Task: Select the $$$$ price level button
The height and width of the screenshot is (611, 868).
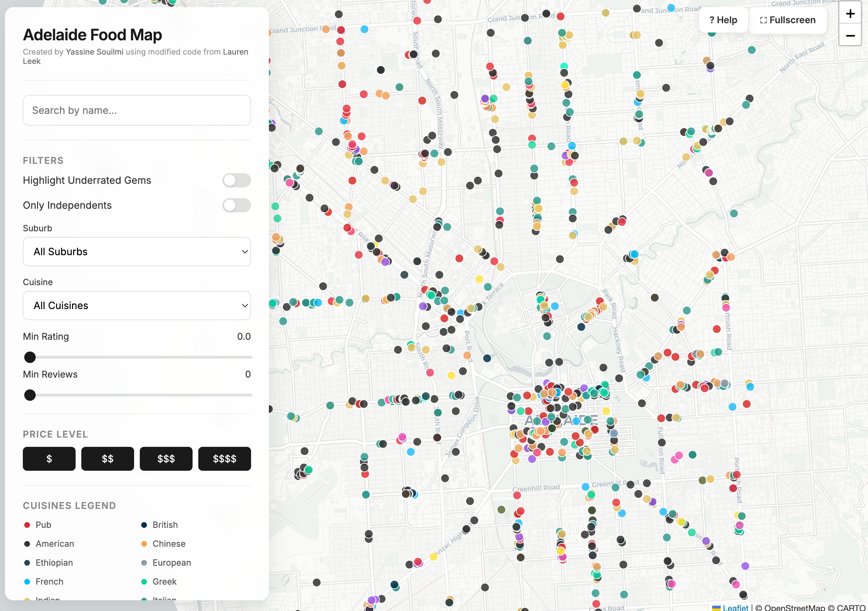Action: [225, 459]
